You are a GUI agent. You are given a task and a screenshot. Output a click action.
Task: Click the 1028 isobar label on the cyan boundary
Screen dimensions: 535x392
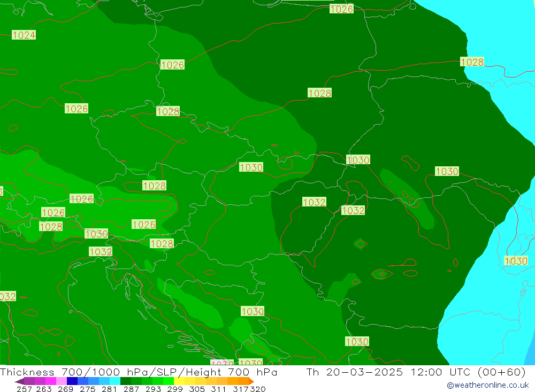pyautogui.click(x=472, y=62)
